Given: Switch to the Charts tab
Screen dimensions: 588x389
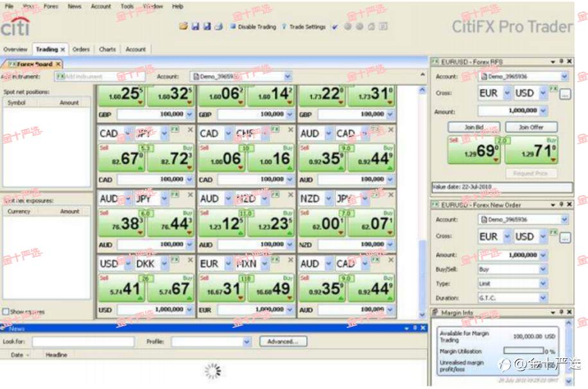Looking at the screenshot, I should coord(107,49).
